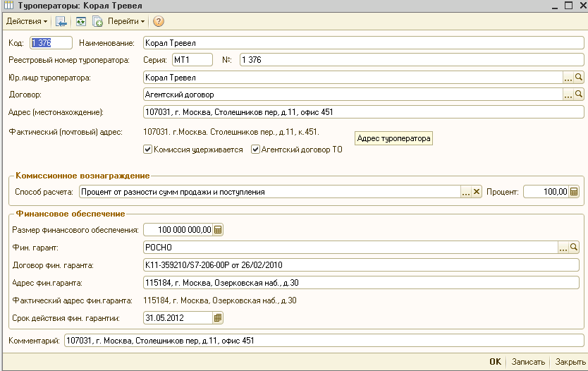Click the Адрес туроператора button
This screenshot has height=371, width=588.
tap(393, 138)
